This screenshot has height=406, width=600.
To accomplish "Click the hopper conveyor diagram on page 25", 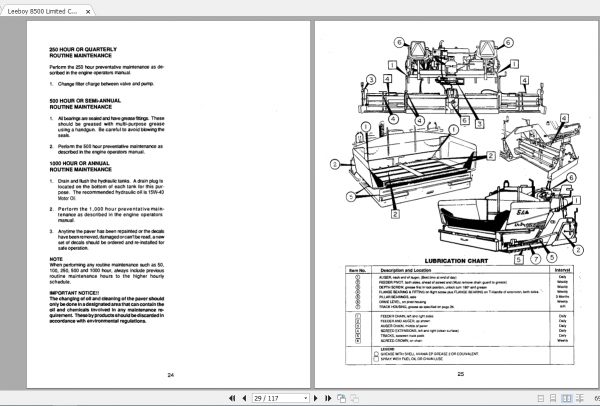I will coord(412,169).
